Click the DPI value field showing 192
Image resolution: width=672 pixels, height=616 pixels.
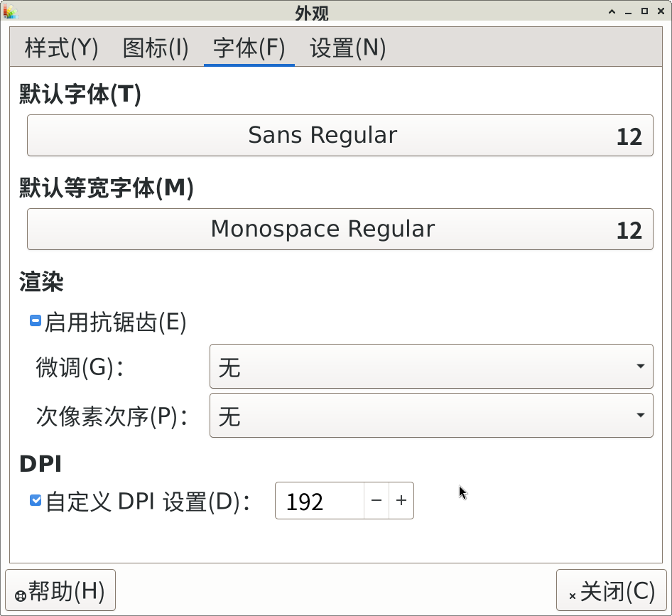320,502
